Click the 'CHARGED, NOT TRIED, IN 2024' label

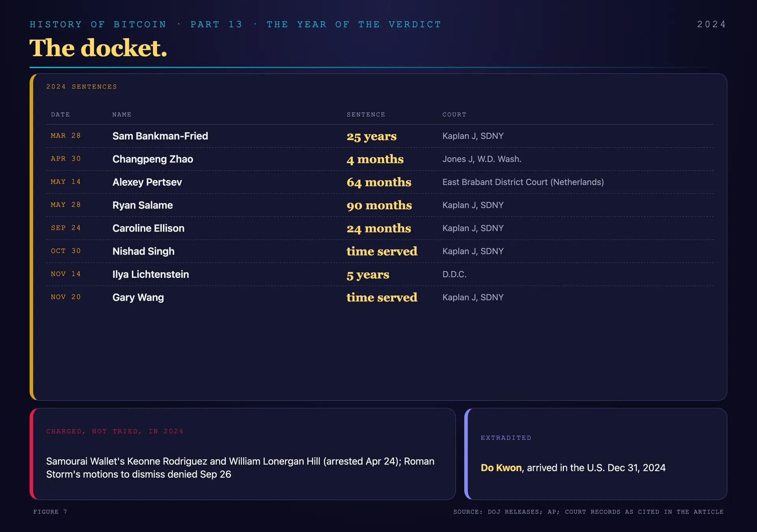[115, 432]
